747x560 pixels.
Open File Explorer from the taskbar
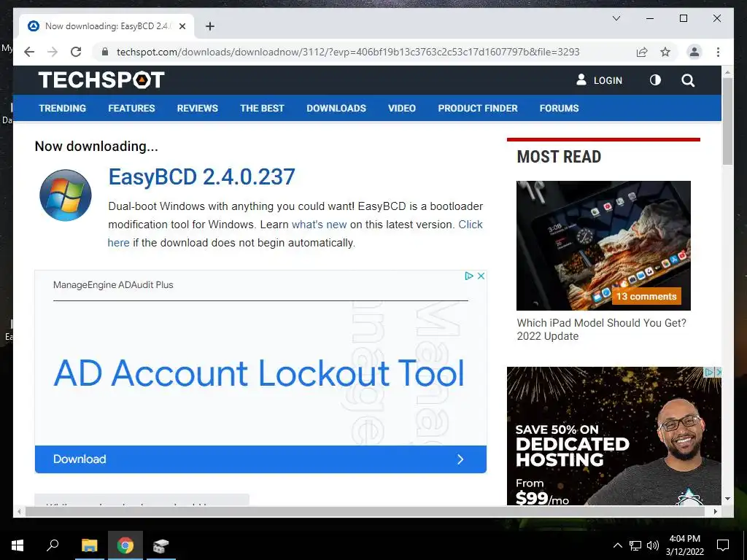89,545
